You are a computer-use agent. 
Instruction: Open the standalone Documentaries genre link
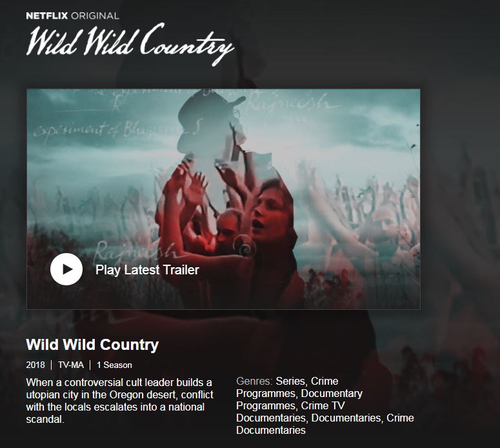click(x=346, y=418)
